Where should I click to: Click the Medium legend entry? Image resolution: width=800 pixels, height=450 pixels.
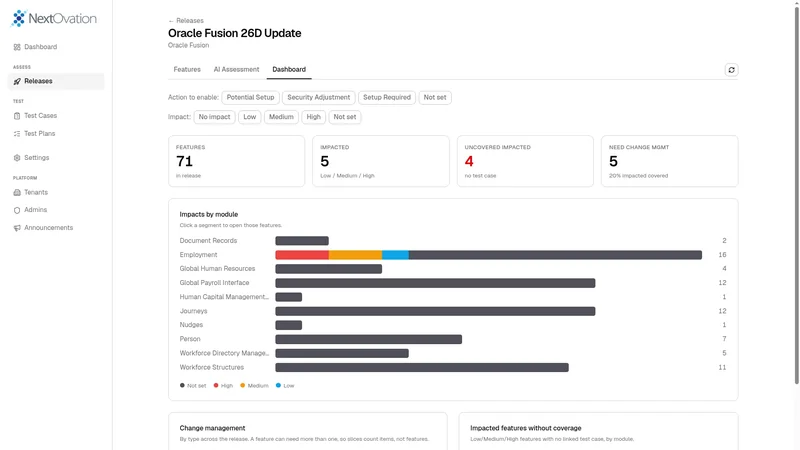(x=254, y=386)
